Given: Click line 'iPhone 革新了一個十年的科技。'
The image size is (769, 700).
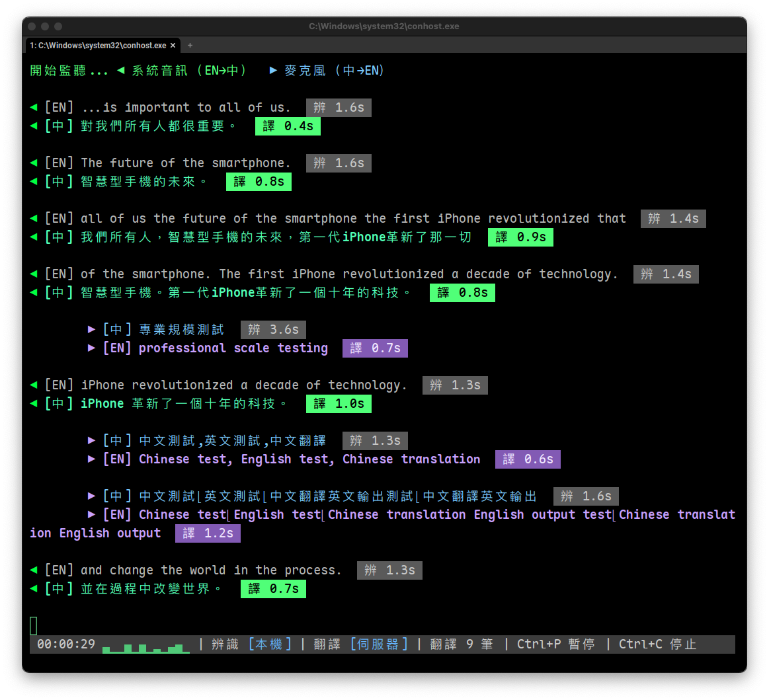Looking at the screenshot, I should 185,403.
